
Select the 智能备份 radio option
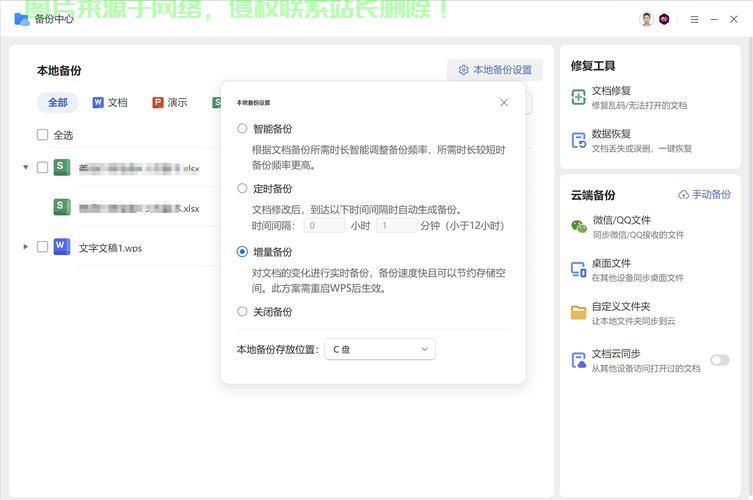242,128
